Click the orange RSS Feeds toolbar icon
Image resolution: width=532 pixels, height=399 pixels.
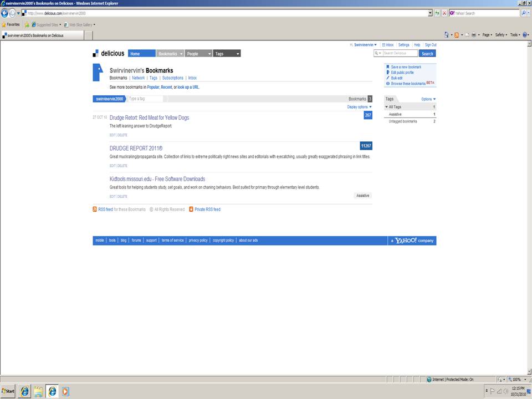(x=457, y=34)
